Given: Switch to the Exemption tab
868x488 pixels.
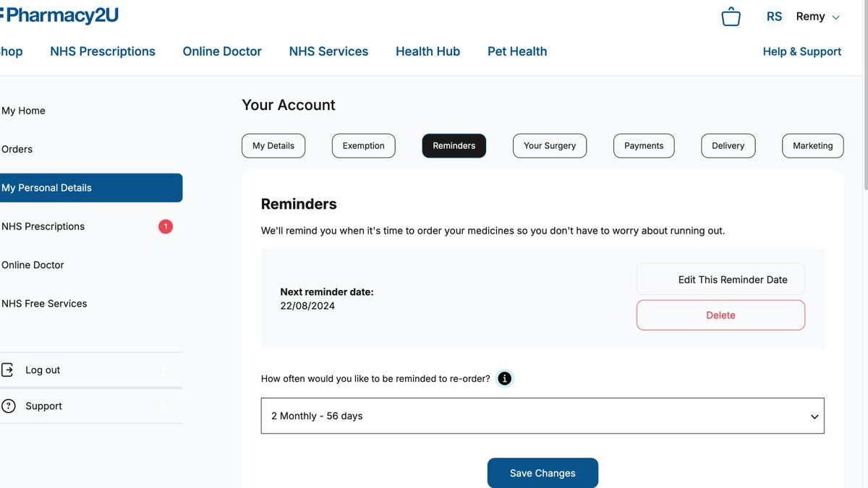Looking at the screenshot, I should 364,145.
